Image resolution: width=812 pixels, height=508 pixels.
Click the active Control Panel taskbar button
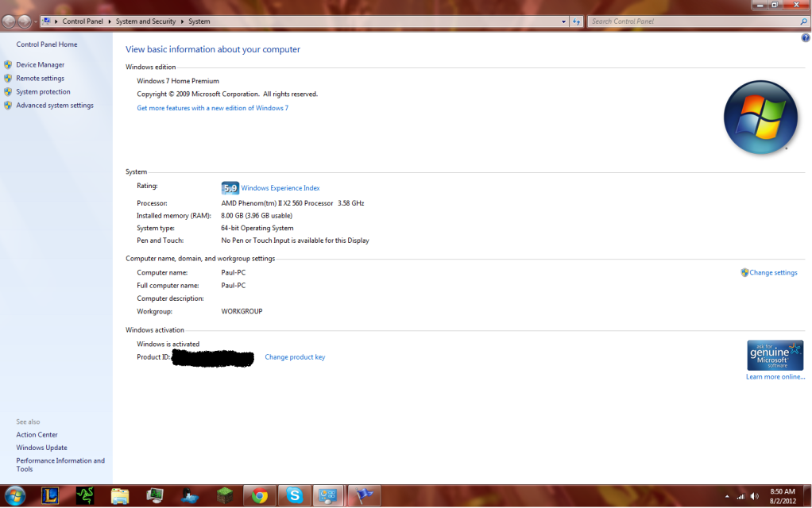pos(328,495)
